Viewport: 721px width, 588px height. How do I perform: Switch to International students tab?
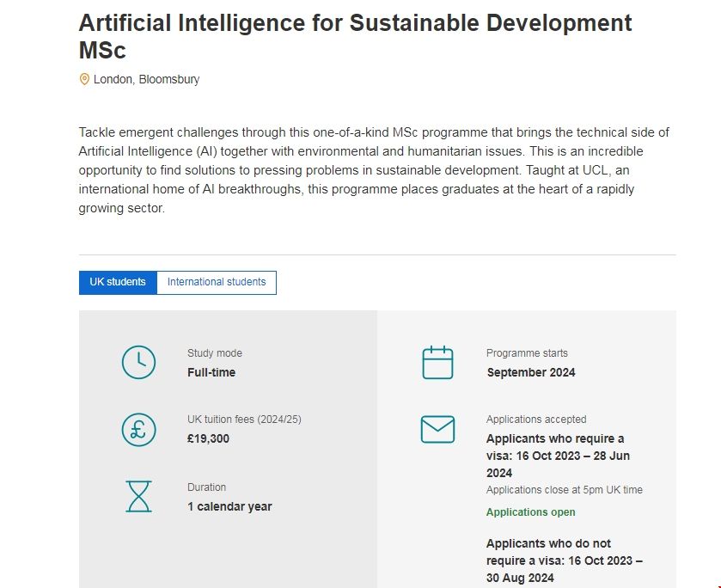217,282
